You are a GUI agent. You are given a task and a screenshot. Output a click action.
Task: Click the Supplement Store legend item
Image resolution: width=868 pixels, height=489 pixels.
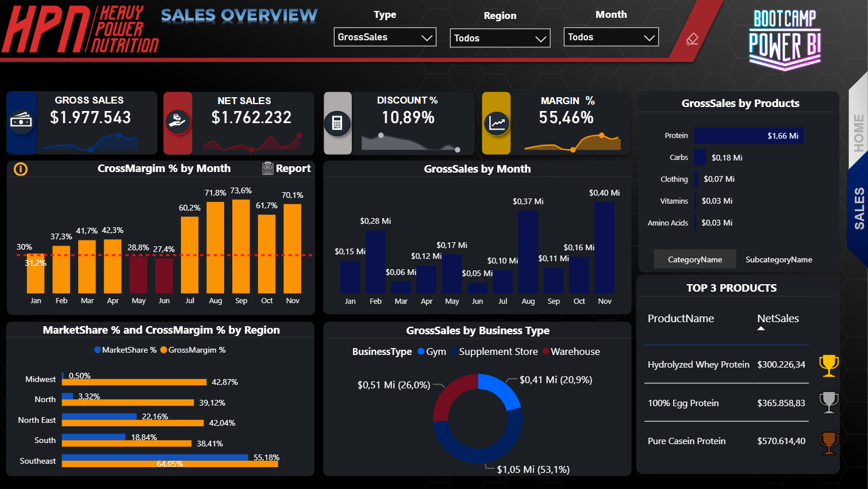[x=495, y=352]
